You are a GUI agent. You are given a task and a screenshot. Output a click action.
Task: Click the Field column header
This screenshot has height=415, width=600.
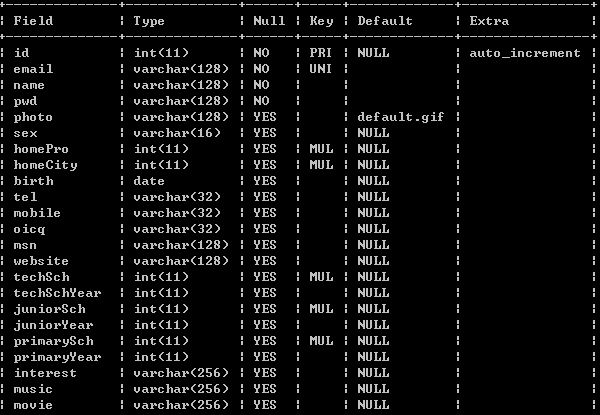(33, 21)
